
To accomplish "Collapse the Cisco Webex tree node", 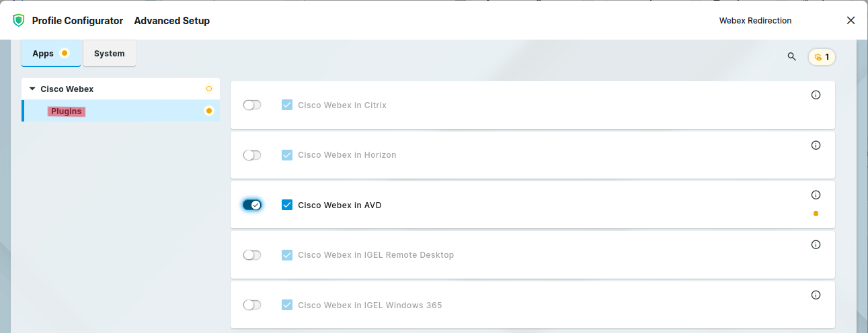I will [x=32, y=89].
